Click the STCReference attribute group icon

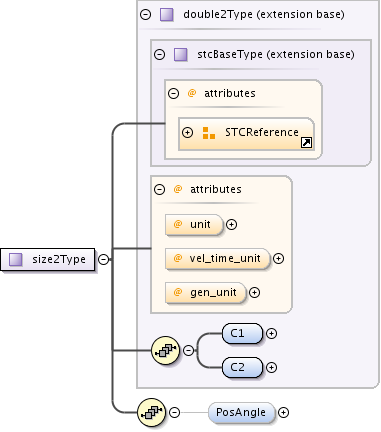(209, 133)
